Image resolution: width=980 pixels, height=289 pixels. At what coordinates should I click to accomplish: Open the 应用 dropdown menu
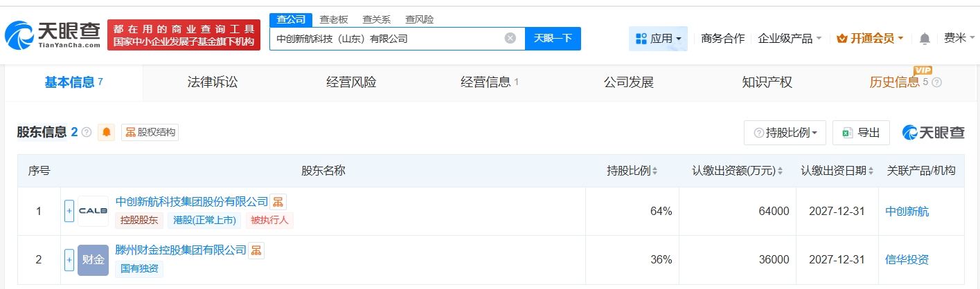pyautogui.click(x=658, y=39)
